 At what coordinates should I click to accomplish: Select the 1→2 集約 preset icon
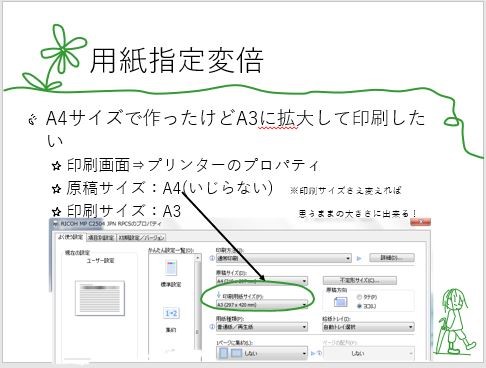pos(171,313)
